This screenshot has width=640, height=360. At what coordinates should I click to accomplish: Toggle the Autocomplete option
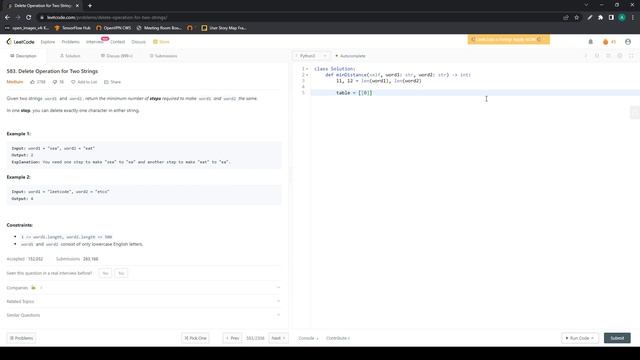[x=350, y=56]
